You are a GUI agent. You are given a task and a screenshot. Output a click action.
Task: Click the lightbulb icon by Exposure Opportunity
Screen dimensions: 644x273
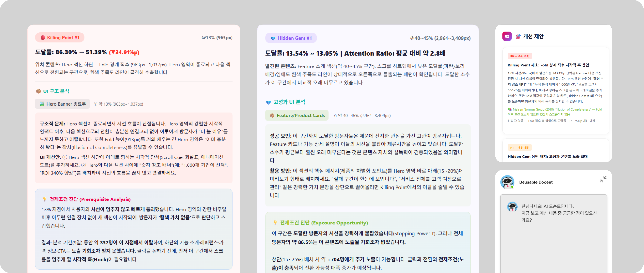coord(275,223)
